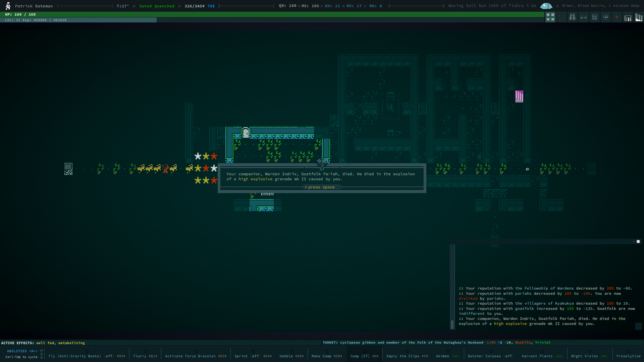
Task: Cycle abilities bar up with arrow
Action: click(x=42, y=351)
